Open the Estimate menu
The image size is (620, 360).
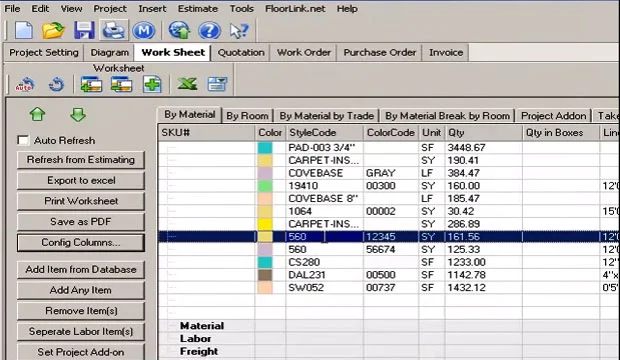197,8
